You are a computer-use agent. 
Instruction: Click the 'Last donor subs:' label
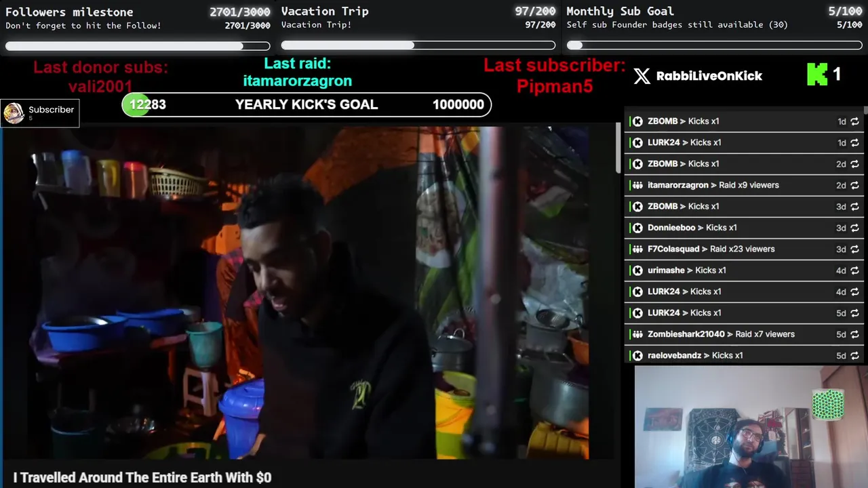[x=100, y=67]
